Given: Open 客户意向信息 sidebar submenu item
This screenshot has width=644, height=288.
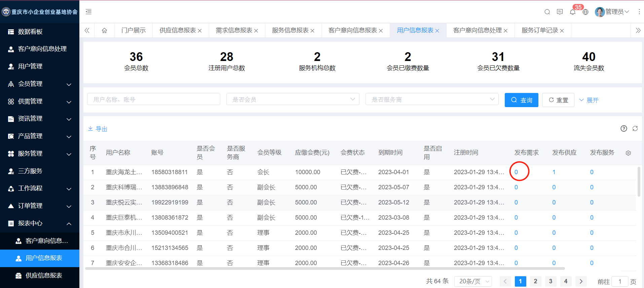Looking at the screenshot, I should pos(40,241).
